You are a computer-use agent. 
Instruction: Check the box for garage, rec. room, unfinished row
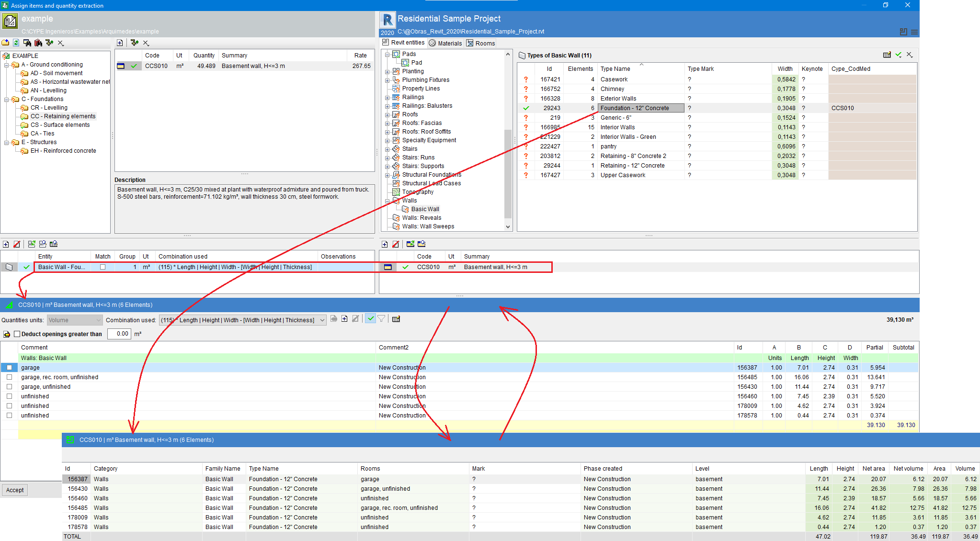[9, 377]
